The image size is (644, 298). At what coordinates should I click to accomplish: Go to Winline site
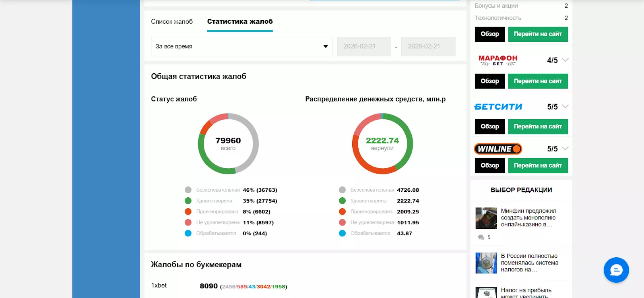coord(538,166)
